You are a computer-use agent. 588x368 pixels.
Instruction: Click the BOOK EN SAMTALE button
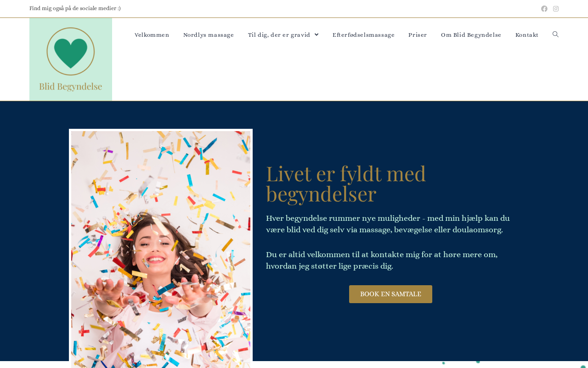[390, 294]
